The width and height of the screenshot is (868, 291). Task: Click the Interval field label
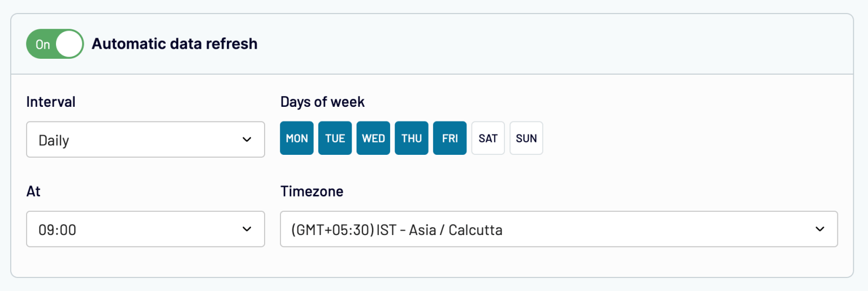51,102
